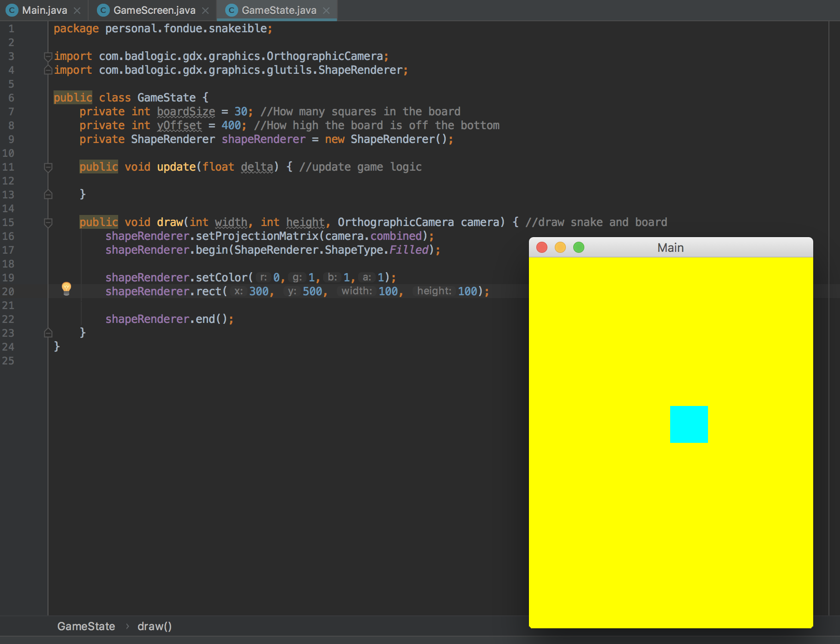Close the GameScreen.java tab
The height and width of the screenshot is (644, 840).
[x=205, y=10]
